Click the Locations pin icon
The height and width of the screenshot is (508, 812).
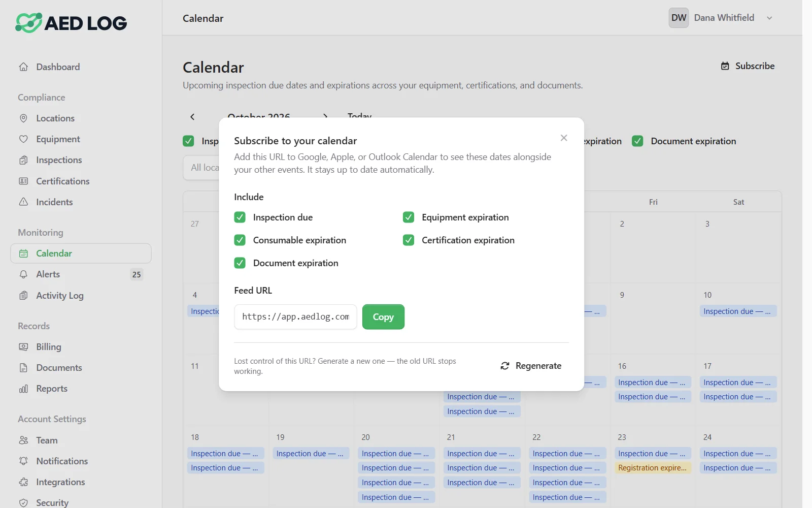(23, 118)
